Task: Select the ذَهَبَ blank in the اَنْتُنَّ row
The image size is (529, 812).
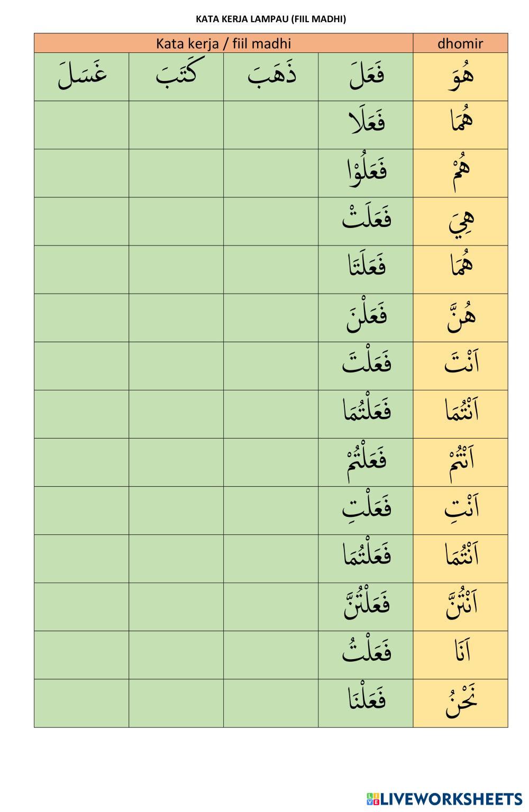Action: tap(271, 607)
